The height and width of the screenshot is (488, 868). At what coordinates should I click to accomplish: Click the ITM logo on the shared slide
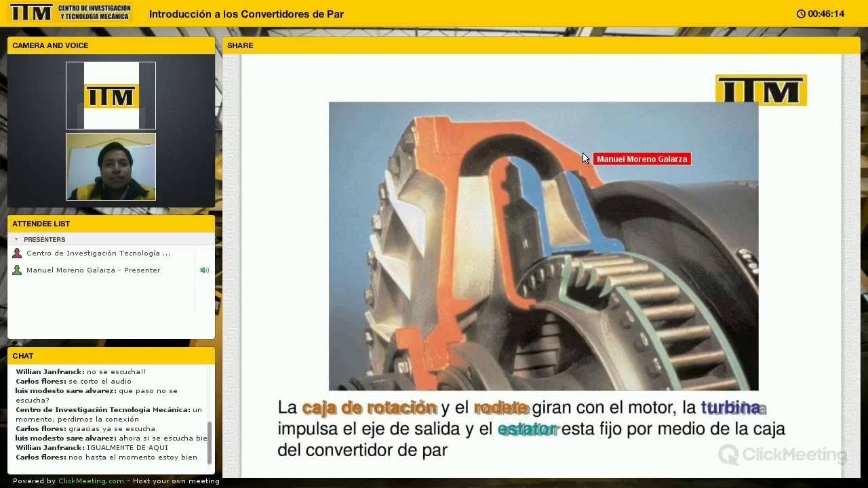point(761,90)
